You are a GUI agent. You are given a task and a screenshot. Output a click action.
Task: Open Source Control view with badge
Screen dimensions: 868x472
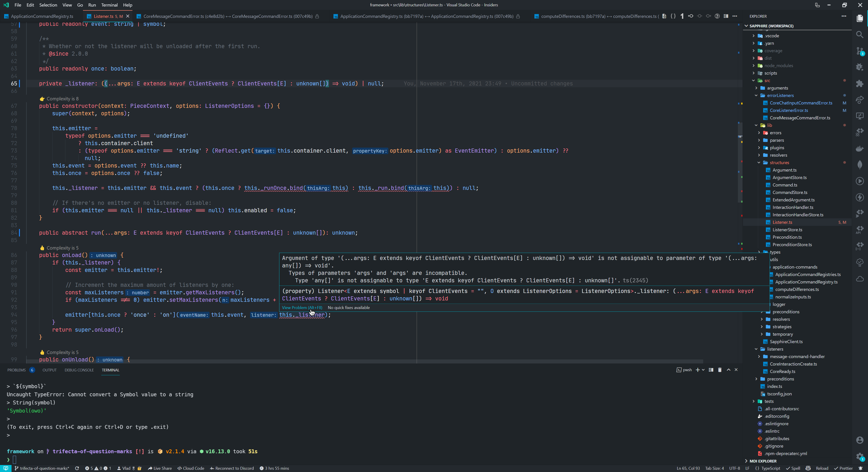(x=860, y=51)
